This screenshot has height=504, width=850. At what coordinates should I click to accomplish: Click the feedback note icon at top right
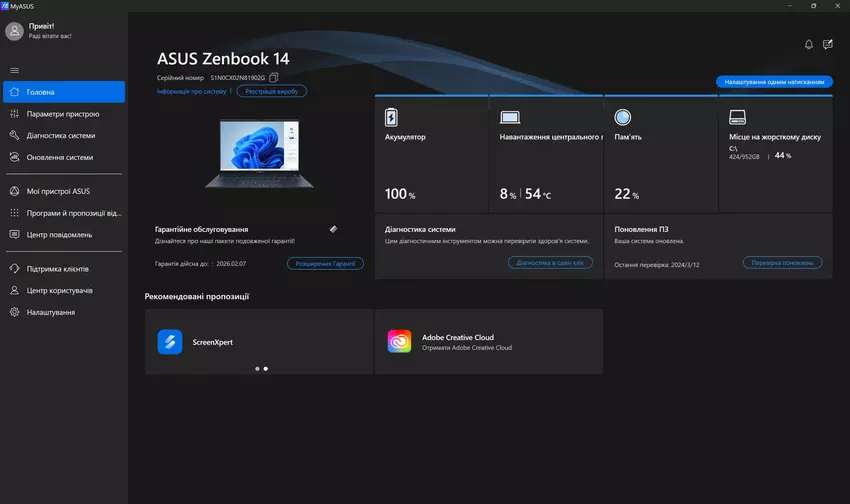(x=828, y=44)
